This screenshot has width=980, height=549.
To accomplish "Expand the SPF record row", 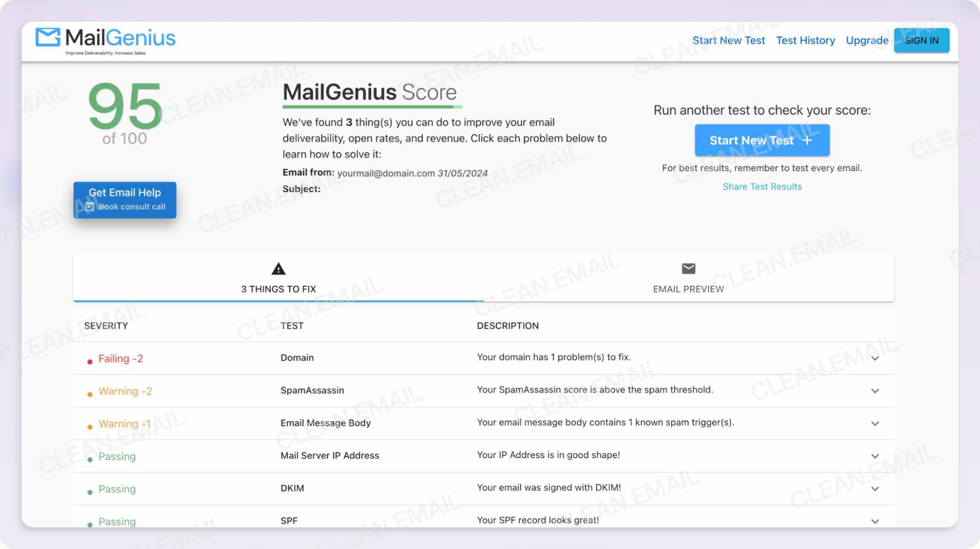I will click(x=876, y=521).
